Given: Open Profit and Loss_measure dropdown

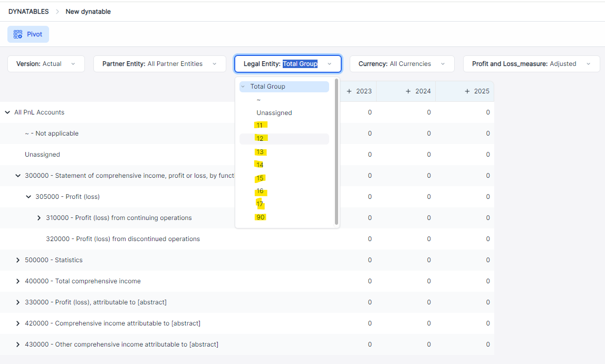Looking at the screenshot, I should click(x=531, y=64).
